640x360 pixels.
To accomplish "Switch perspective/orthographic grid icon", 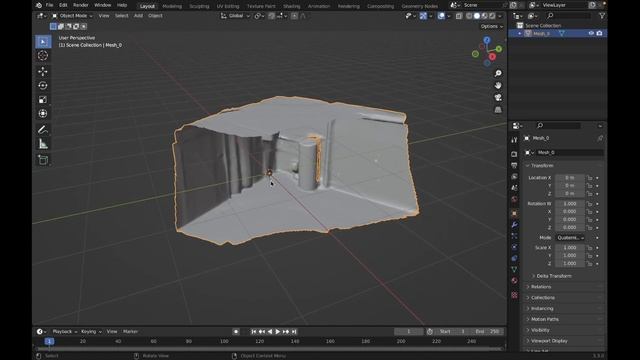I will click(498, 109).
